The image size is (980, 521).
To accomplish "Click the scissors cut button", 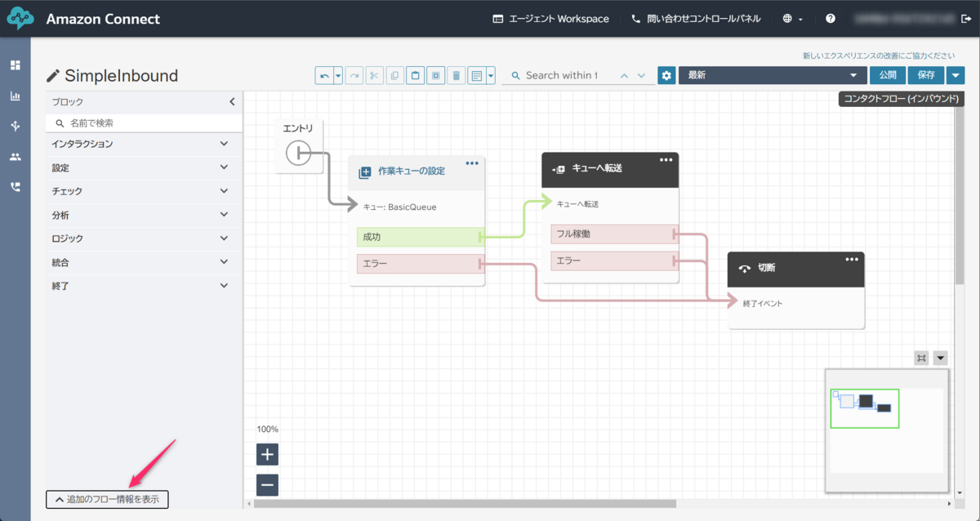I will (374, 76).
